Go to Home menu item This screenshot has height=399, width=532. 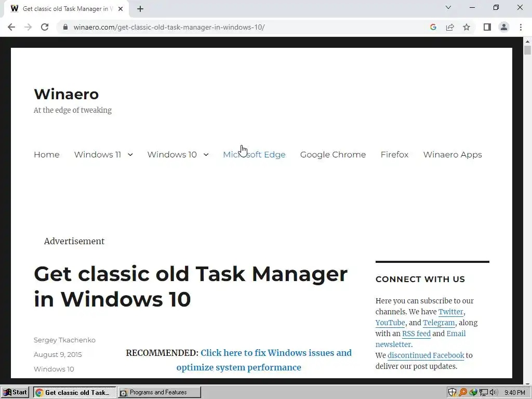click(46, 154)
